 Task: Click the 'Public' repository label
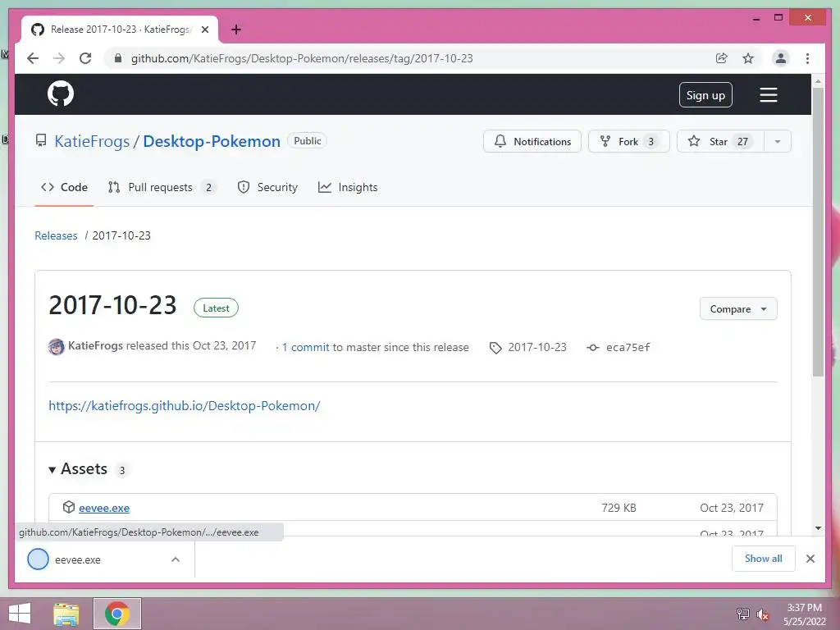click(x=307, y=141)
